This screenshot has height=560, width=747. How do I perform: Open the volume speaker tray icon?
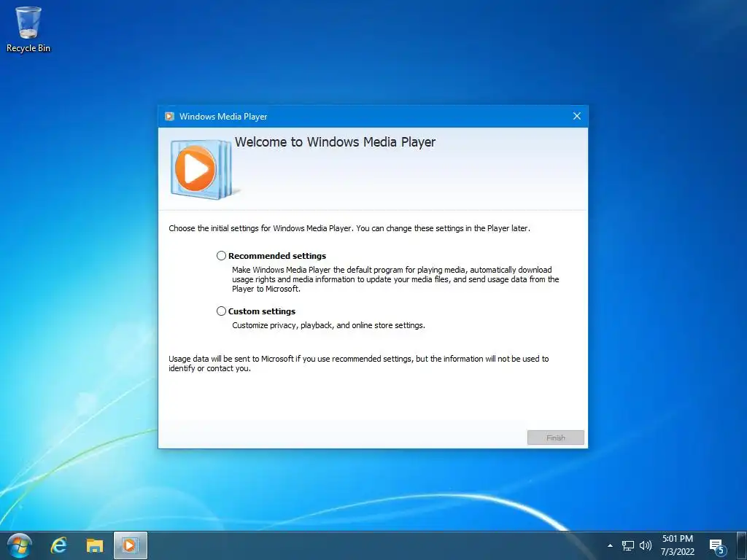click(645, 545)
